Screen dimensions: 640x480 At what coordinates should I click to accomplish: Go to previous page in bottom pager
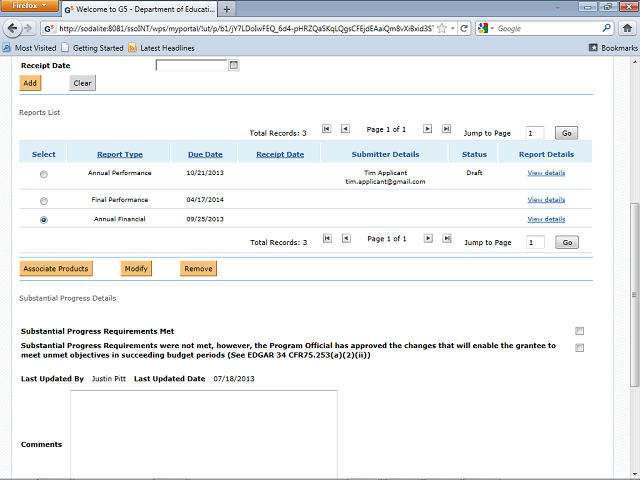[346, 238]
